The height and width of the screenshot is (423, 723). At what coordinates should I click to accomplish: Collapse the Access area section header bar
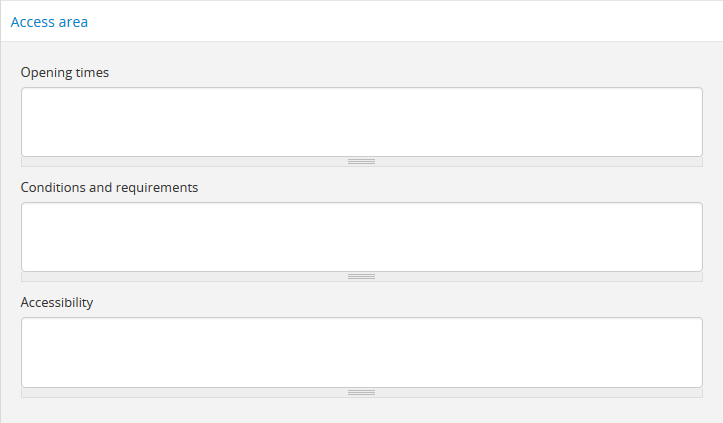click(x=360, y=22)
